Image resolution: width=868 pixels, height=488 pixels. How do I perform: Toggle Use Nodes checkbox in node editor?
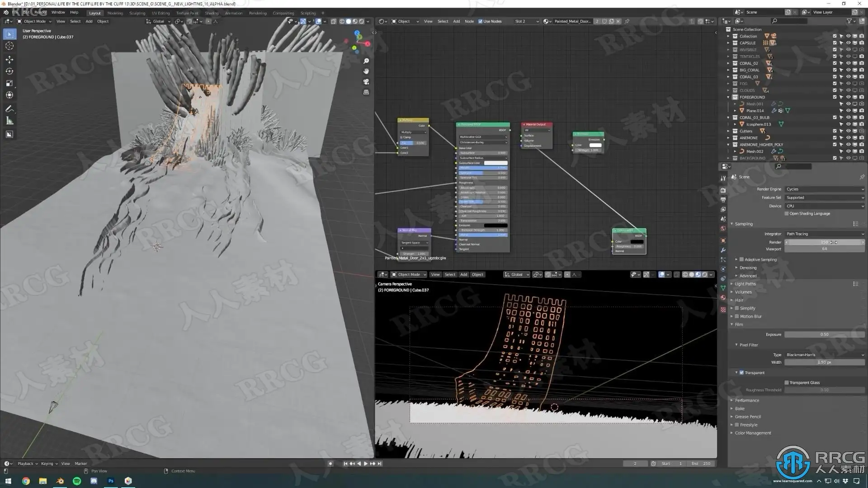[480, 21]
